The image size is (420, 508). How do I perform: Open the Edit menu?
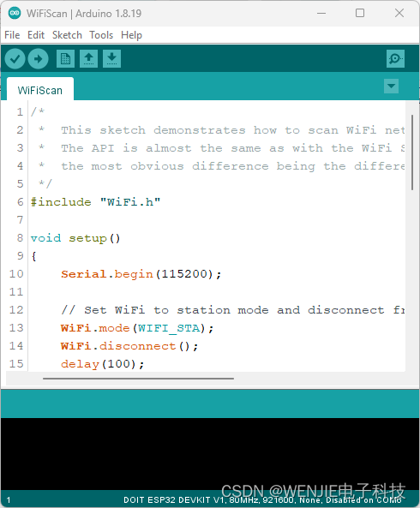(x=36, y=35)
